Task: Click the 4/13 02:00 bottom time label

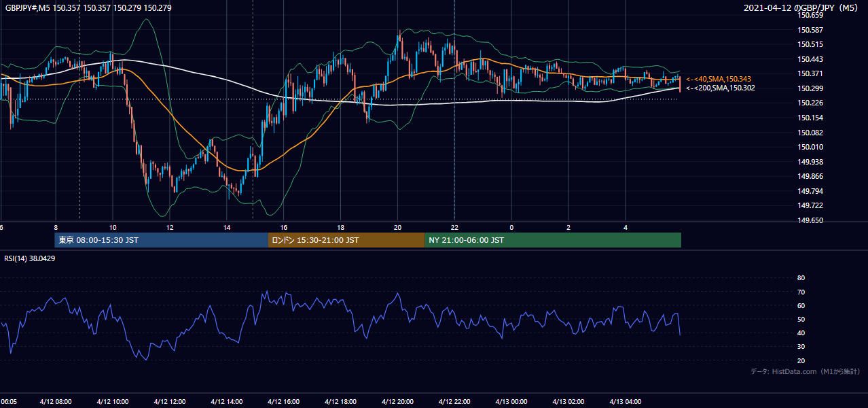Action: coord(568,401)
